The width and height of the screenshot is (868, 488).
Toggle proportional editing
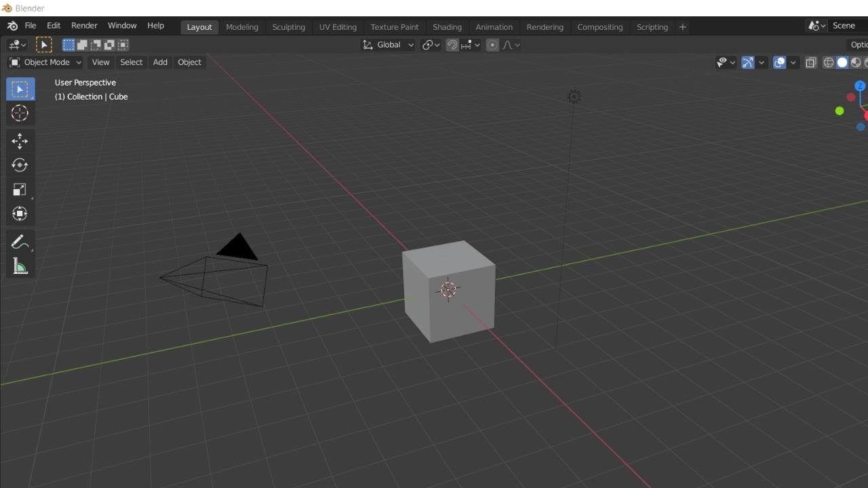click(492, 45)
